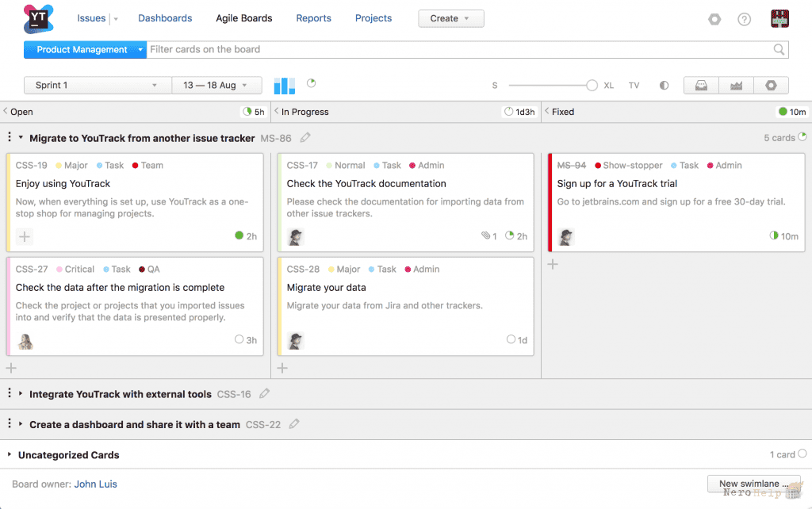Go to Agile Boards
Image resolution: width=812 pixels, height=509 pixels.
point(244,18)
